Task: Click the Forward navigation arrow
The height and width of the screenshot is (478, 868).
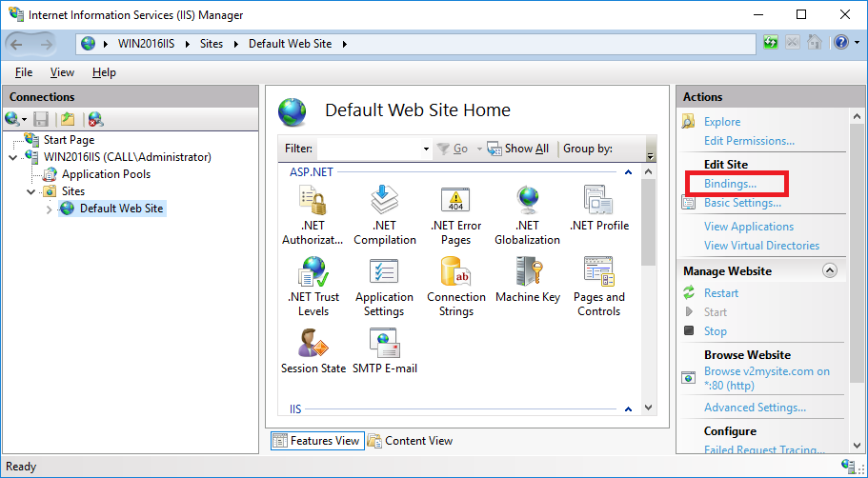Action: (47, 44)
